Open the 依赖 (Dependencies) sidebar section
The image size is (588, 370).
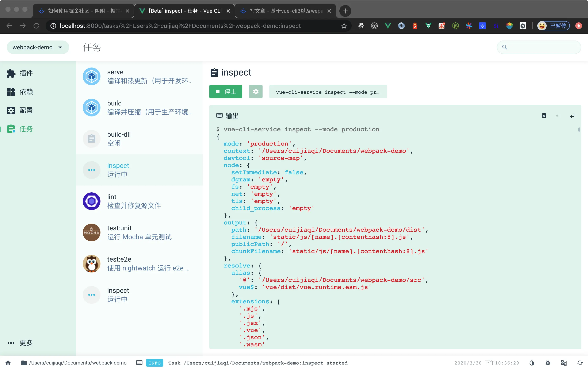coord(26,92)
